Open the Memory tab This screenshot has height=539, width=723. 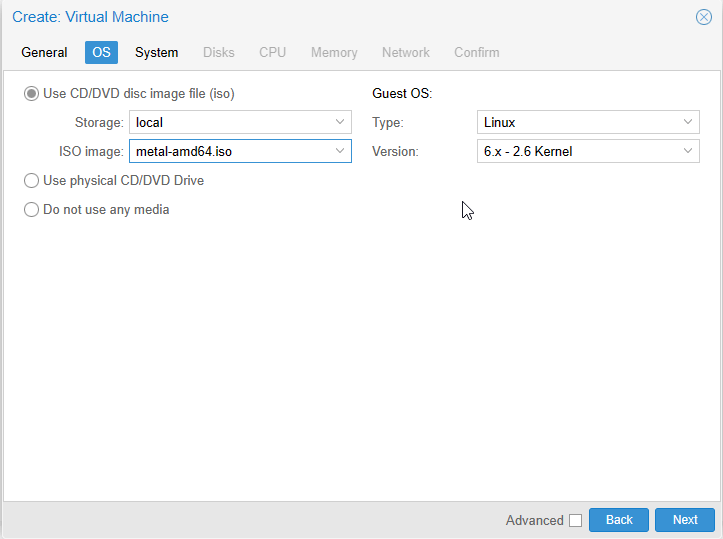pos(334,53)
